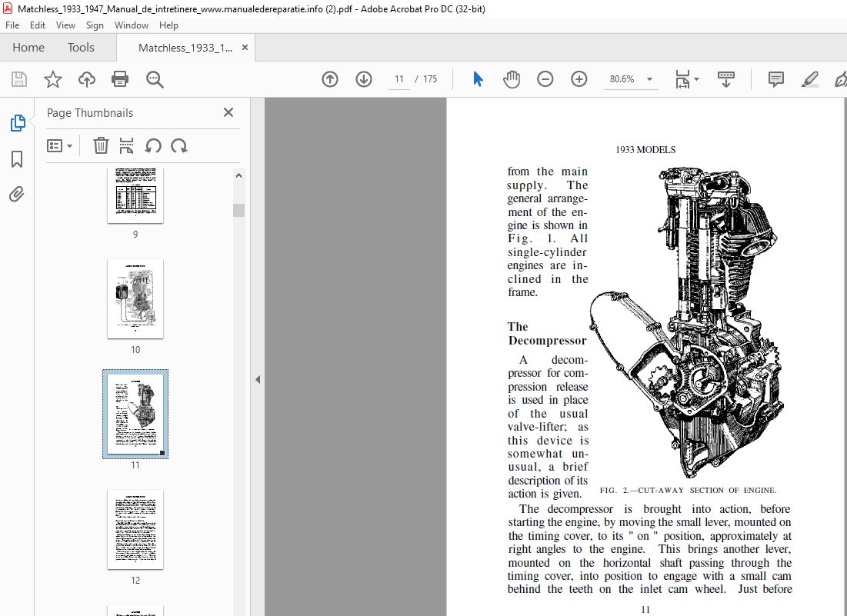The width and height of the screenshot is (847, 616).
Task: Rotate page counterclockwise
Action: (x=153, y=146)
